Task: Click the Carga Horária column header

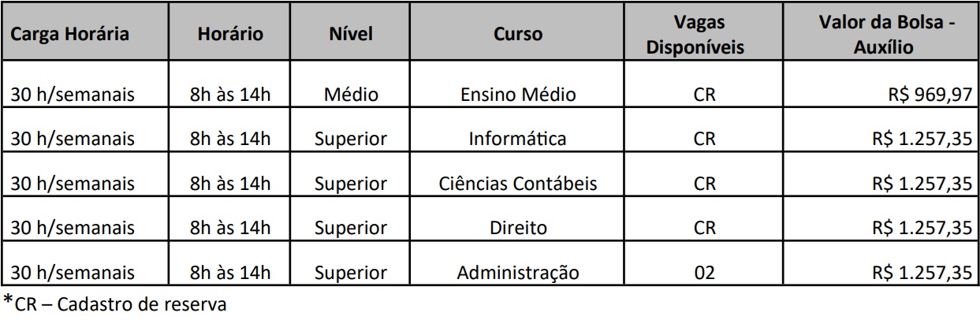Action: pos(71,35)
